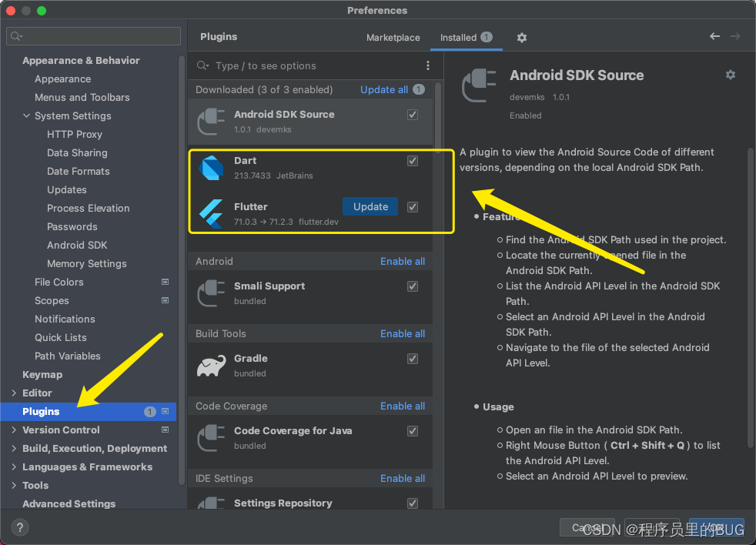Toggle Code Coverage for Java checkbox

[x=412, y=431]
